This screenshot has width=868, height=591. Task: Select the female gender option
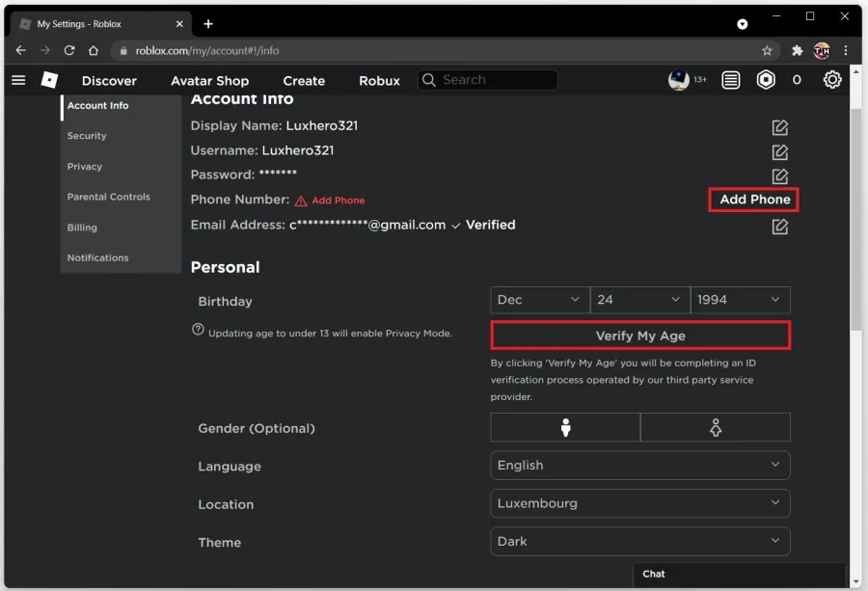click(x=716, y=427)
